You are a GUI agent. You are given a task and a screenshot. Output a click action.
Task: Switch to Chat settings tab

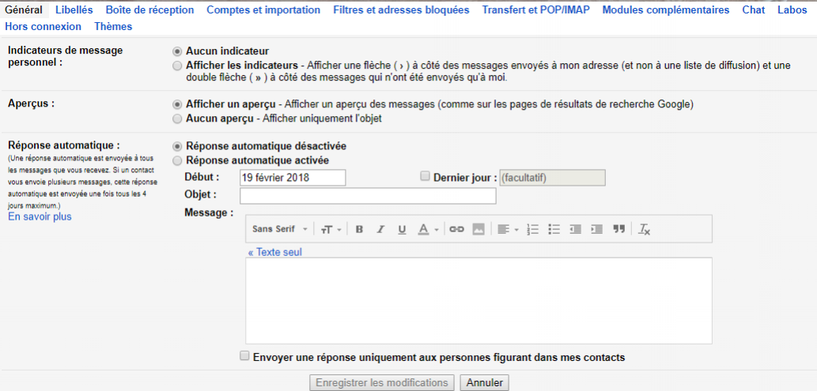pos(753,10)
